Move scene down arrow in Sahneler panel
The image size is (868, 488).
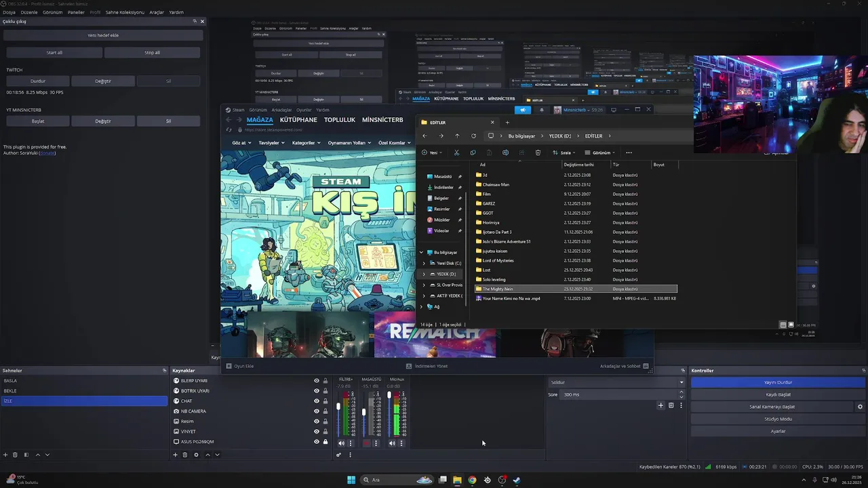47,455
